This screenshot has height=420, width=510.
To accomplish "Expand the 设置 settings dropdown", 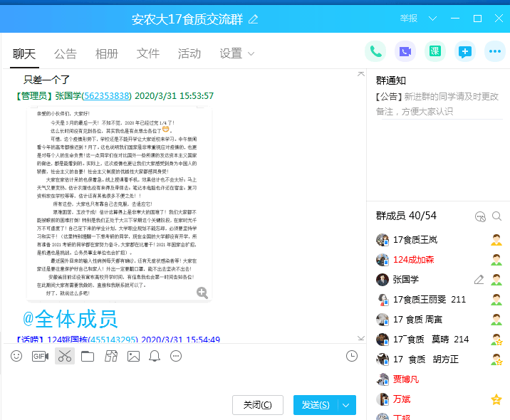I will pos(237,53).
